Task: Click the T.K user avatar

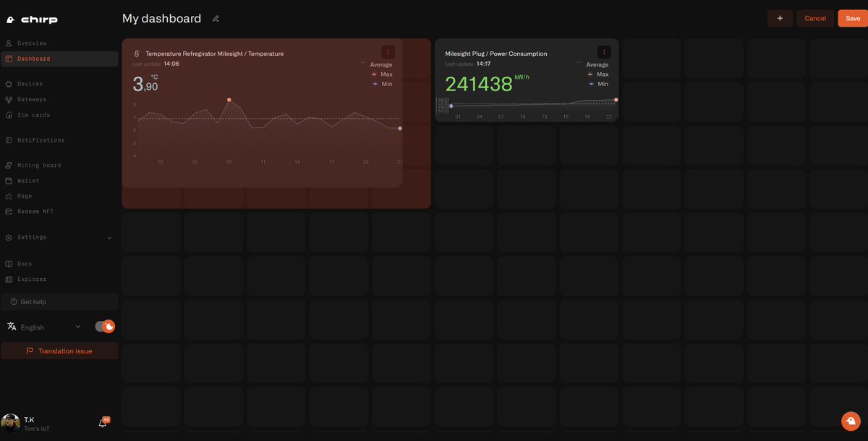Action: tap(10, 424)
